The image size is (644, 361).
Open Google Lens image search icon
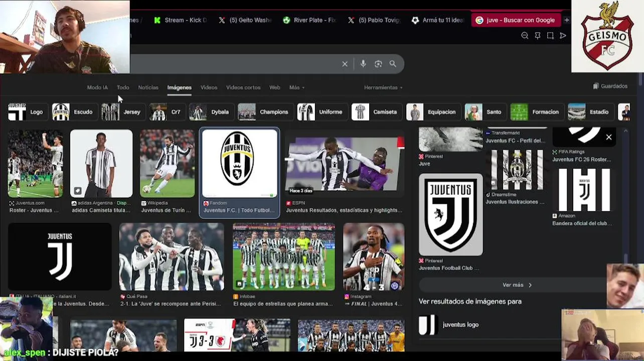(x=378, y=64)
